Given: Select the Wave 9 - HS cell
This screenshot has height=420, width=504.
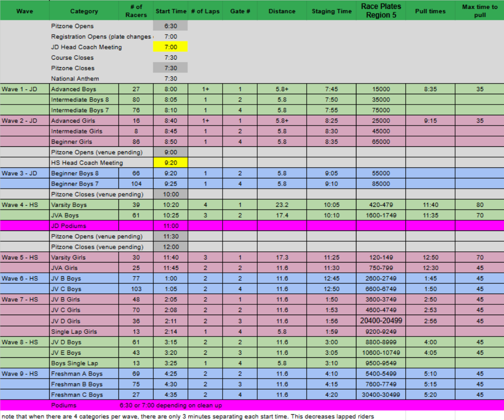Looking at the screenshot, I should (x=25, y=374).
